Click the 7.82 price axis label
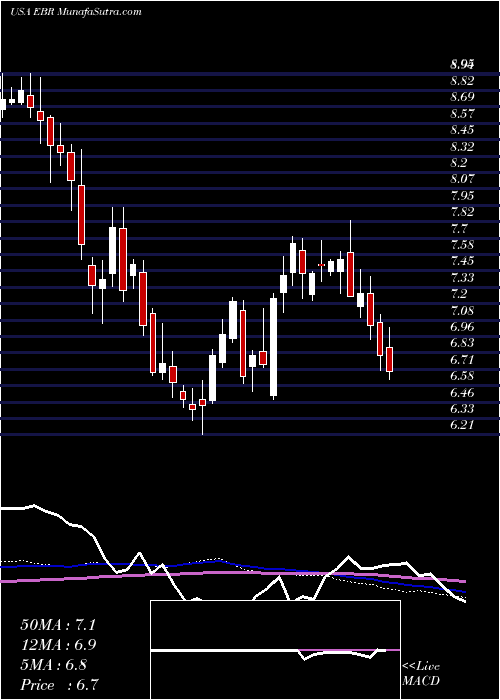500x700 pixels. [462, 212]
